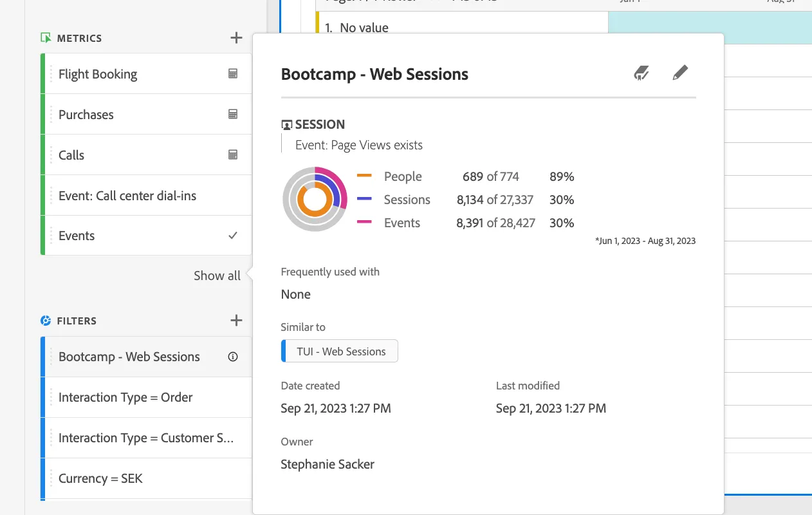The width and height of the screenshot is (812, 515).
Task: Open the TUI - Web Sessions similar filter
Action: 340,351
